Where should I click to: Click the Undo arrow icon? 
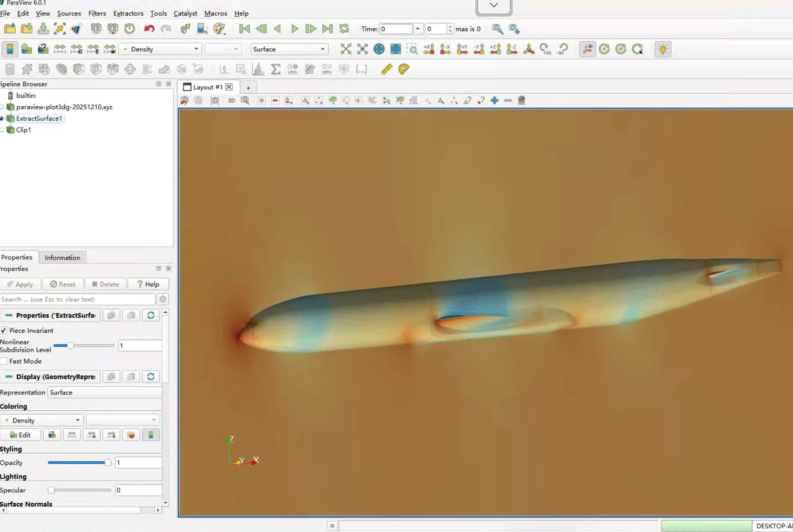click(x=149, y=29)
